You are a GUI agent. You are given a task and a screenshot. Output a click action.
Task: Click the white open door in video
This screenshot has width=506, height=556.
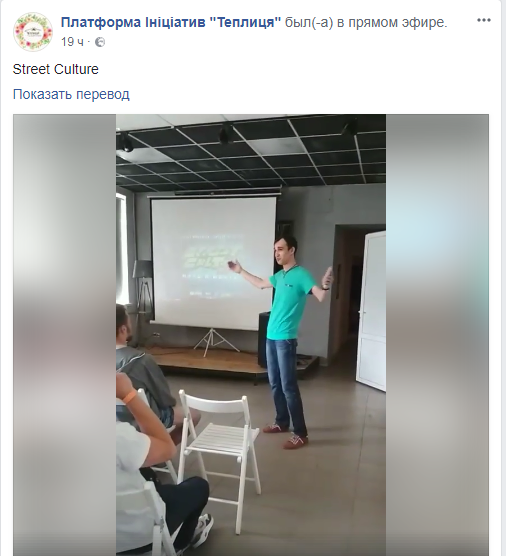371,310
